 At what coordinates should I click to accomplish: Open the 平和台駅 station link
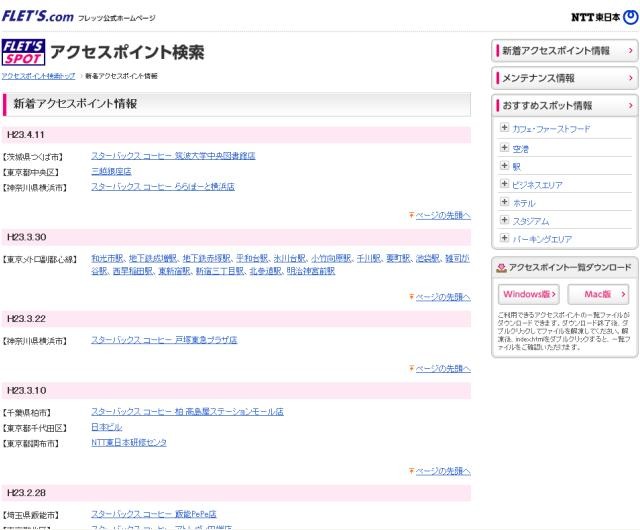coord(252,258)
